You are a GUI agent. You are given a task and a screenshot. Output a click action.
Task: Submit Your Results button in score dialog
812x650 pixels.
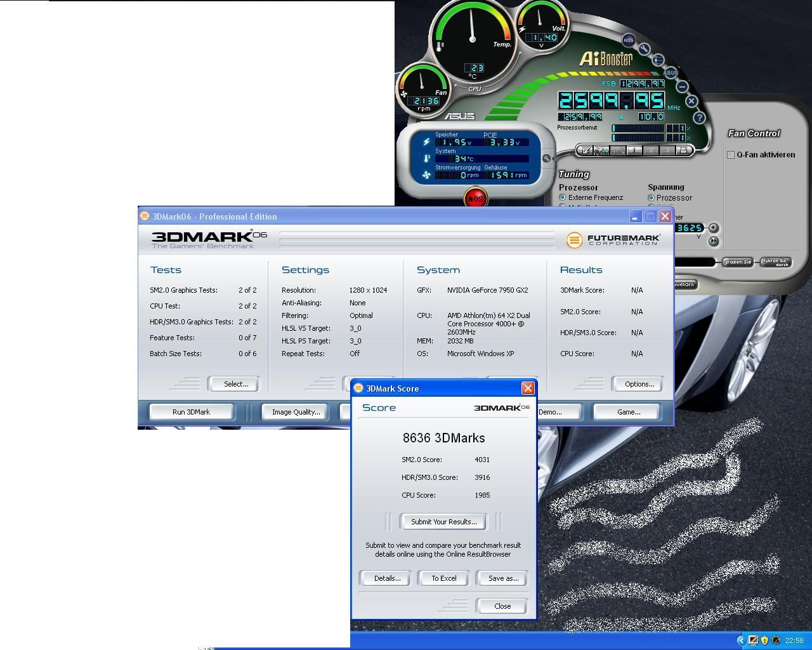[x=443, y=522]
